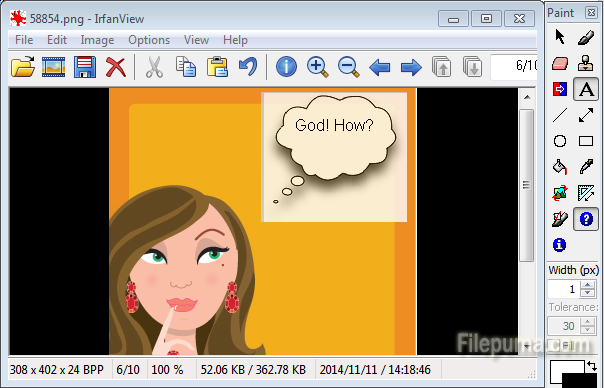Zoom out with the magnifier minus icon
This screenshot has height=388, width=604.
[349, 67]
